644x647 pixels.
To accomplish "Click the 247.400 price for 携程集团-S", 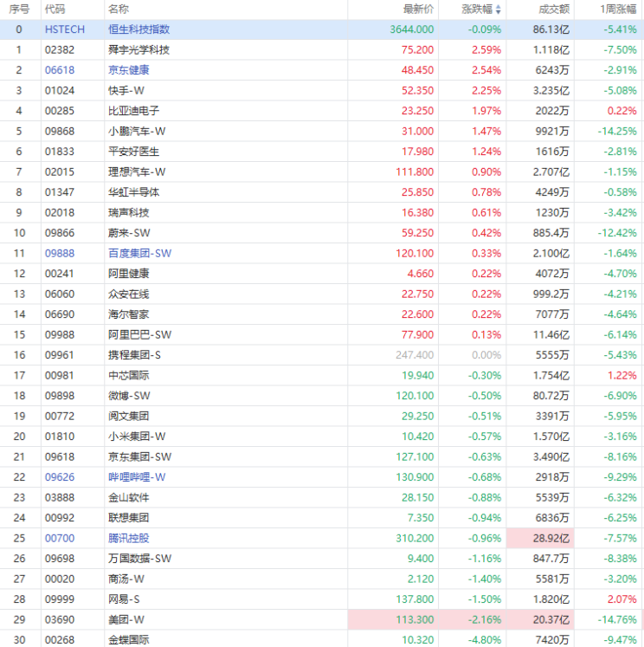I will (415, 355).
